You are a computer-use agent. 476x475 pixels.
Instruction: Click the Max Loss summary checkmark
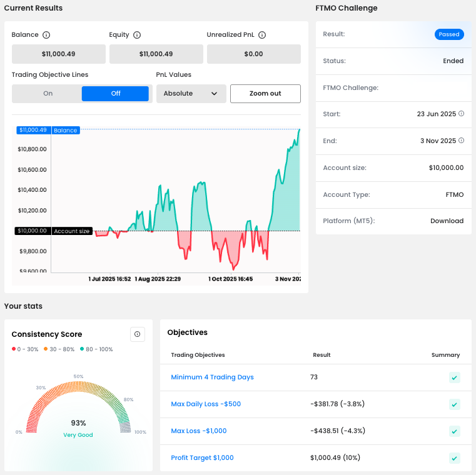[455, 431]
